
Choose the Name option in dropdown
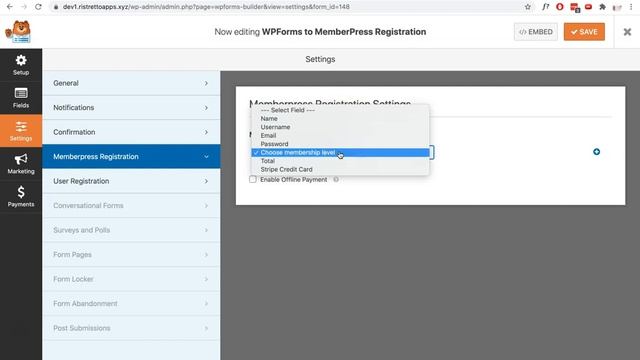coord(340,118)
